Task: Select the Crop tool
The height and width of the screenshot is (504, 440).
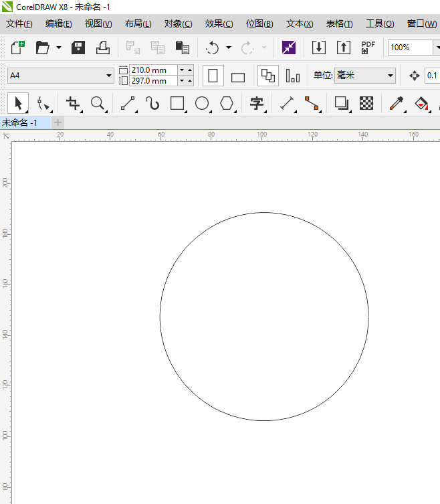Action: click(x=73, y=103)
